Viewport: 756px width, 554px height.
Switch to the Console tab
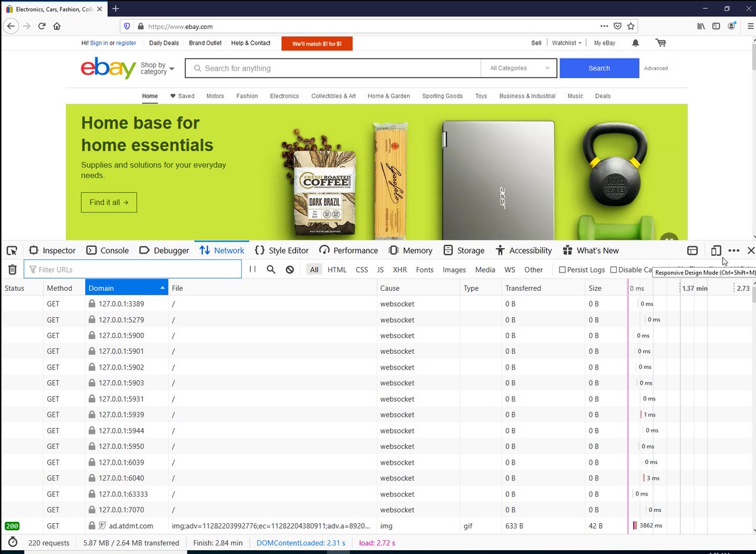coord(107,251)
